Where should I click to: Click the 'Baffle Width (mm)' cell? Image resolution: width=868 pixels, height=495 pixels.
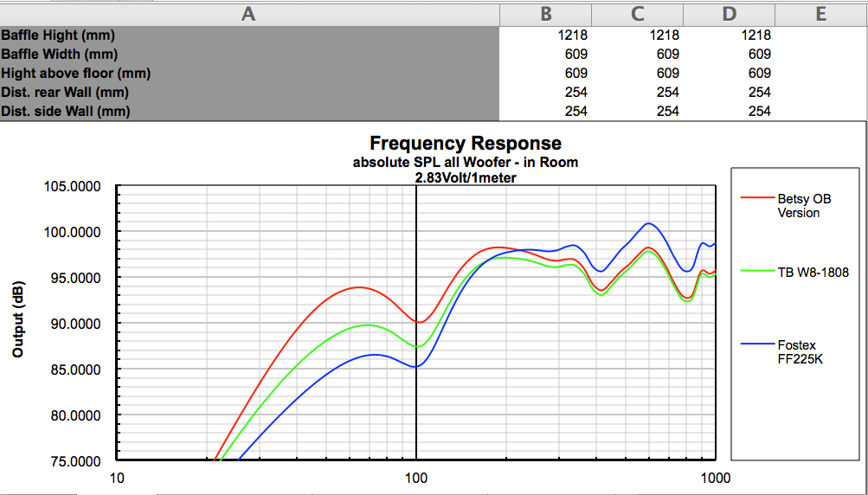249,55
